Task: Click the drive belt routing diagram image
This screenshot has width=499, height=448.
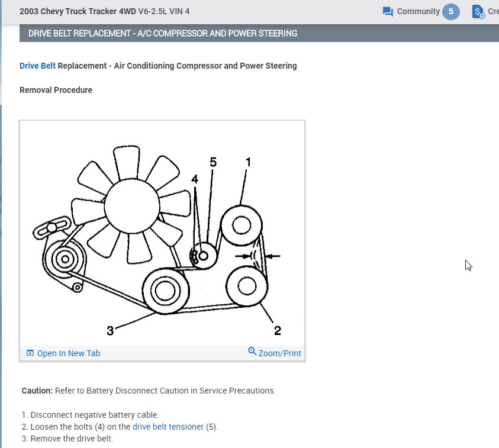Action: click(162, 233)
